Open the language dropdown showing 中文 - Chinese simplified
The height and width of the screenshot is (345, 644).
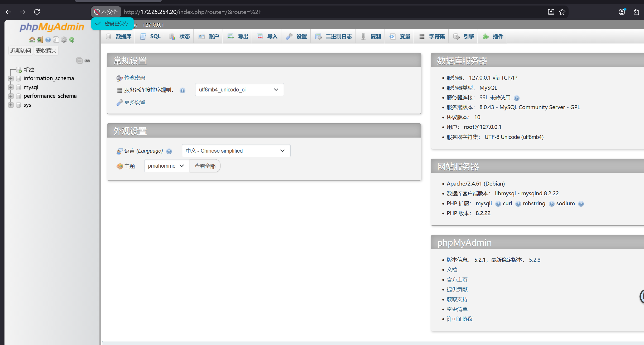pyautogui.click(x=236, y=151)
